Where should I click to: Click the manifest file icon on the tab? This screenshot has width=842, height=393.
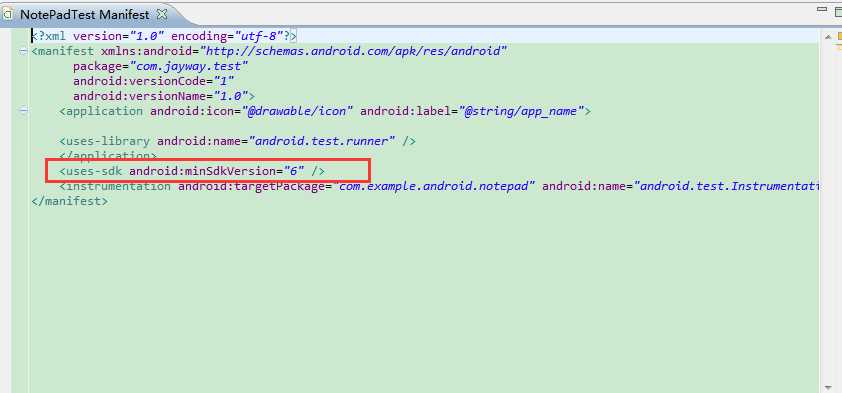pos(8,14)
